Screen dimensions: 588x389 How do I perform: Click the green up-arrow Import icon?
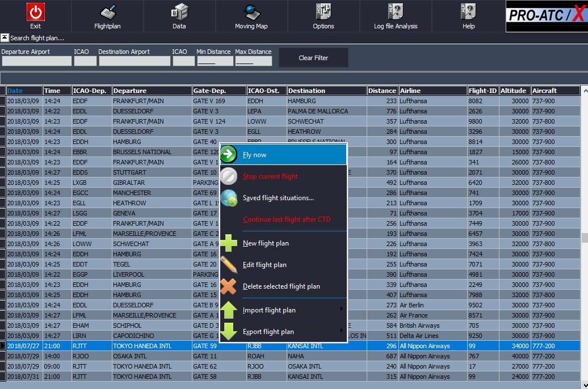pyautogui.click(x=229, y=310)
